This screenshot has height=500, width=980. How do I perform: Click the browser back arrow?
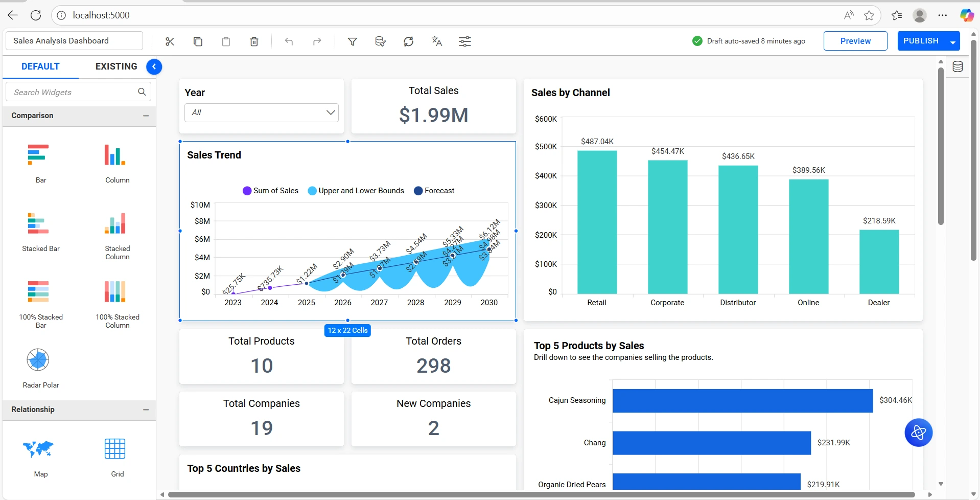tap(13, 15)
